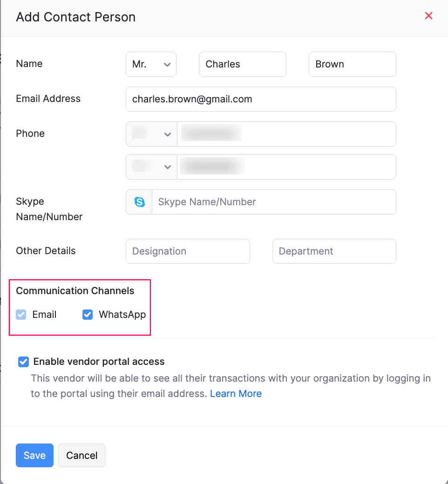Viewport: 448px width, 484px height.
Task: Open the Learn More link
Action: click(236, 393)
